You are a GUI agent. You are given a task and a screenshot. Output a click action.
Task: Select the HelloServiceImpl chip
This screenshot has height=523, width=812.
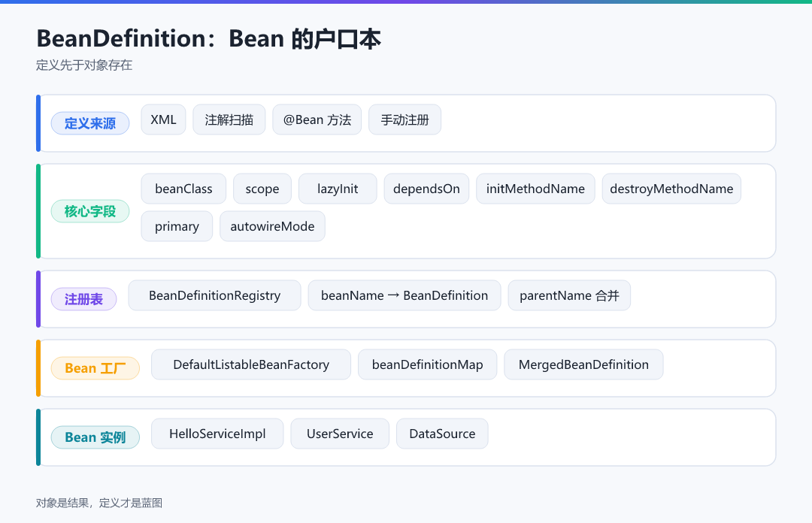(217, 434)
